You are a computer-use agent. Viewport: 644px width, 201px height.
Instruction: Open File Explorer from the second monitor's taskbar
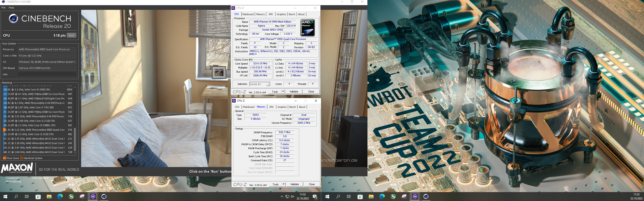pyautogui.click(x=371, y=197)
